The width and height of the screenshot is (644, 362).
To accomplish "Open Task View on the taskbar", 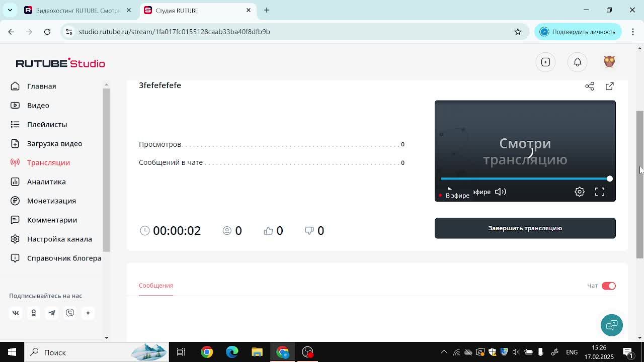I will click(x=181, y=352).
